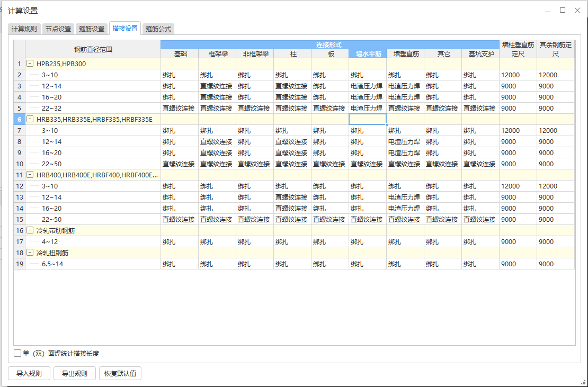
Task: Click row number 6 header
Action: 20,120
